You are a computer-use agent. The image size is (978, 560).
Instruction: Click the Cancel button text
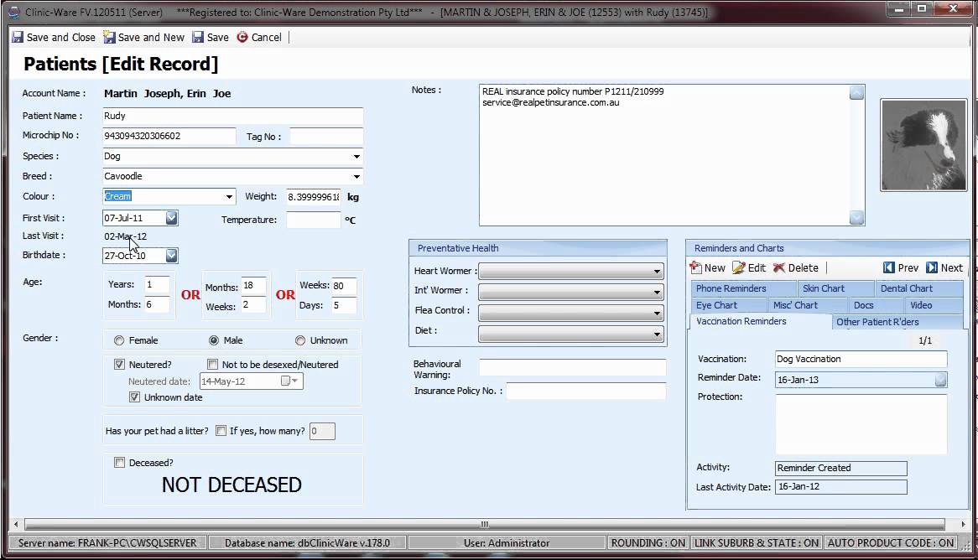click(x=267, y=38)
